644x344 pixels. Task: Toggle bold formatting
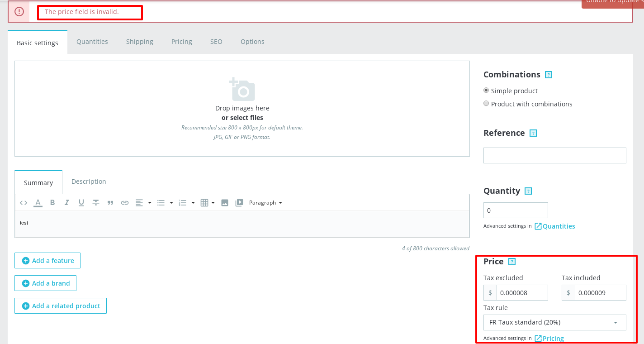(52, 203)
